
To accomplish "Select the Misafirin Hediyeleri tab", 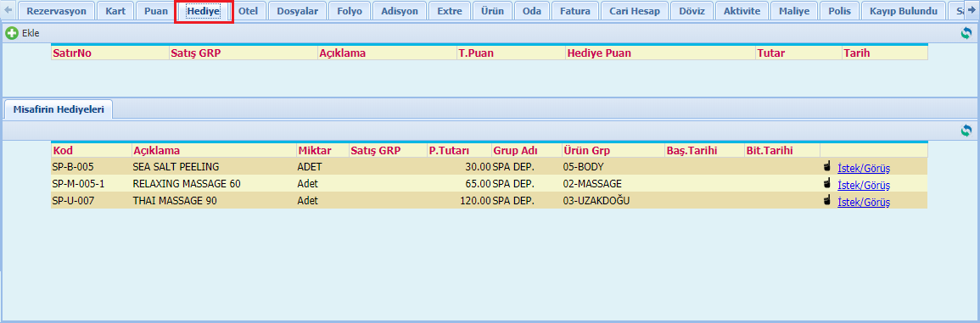I will point(59,109).
